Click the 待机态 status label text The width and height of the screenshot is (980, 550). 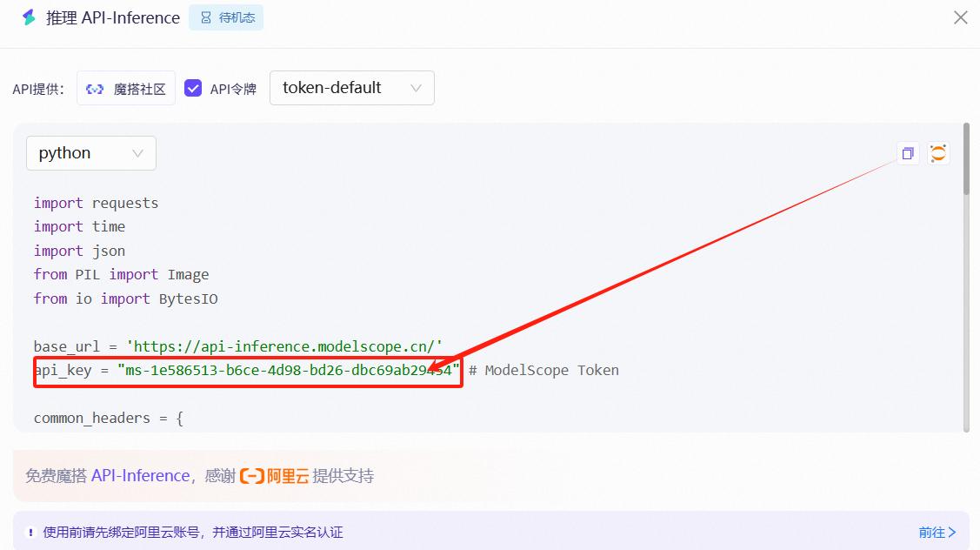click(x=237, y=18)
